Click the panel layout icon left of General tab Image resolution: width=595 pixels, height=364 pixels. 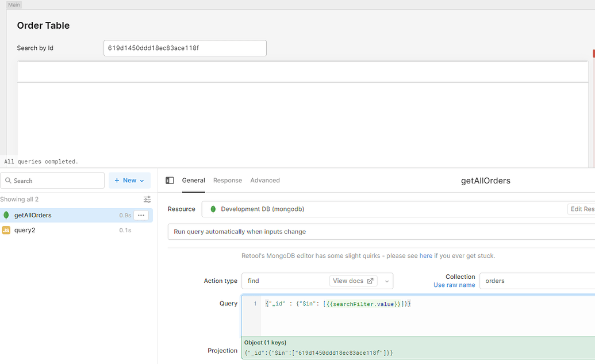pos(170,180)
